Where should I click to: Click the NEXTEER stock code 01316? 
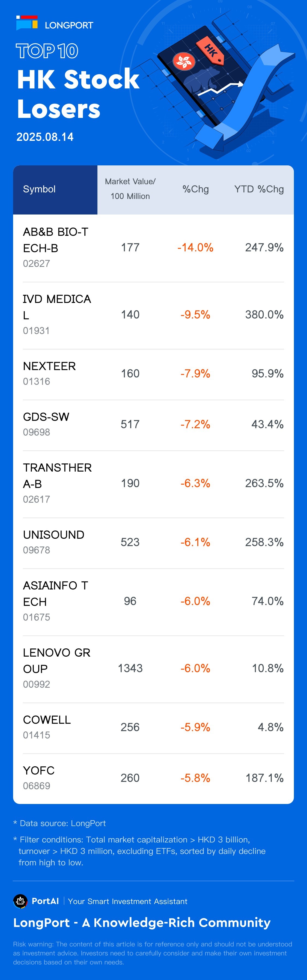click(x=37, y=381)
